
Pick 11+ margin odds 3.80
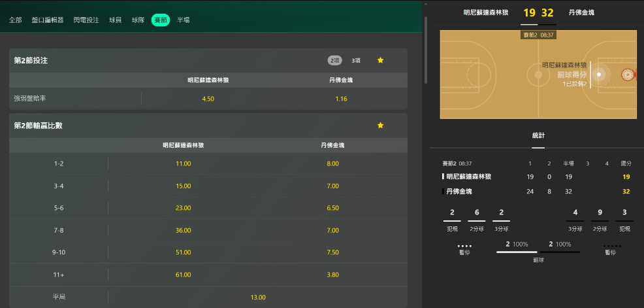(332, 275)
